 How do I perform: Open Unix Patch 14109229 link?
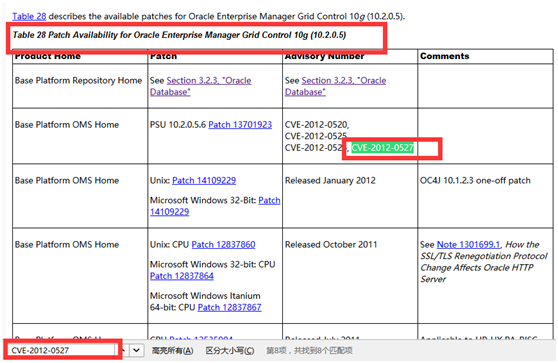point(204,180)
